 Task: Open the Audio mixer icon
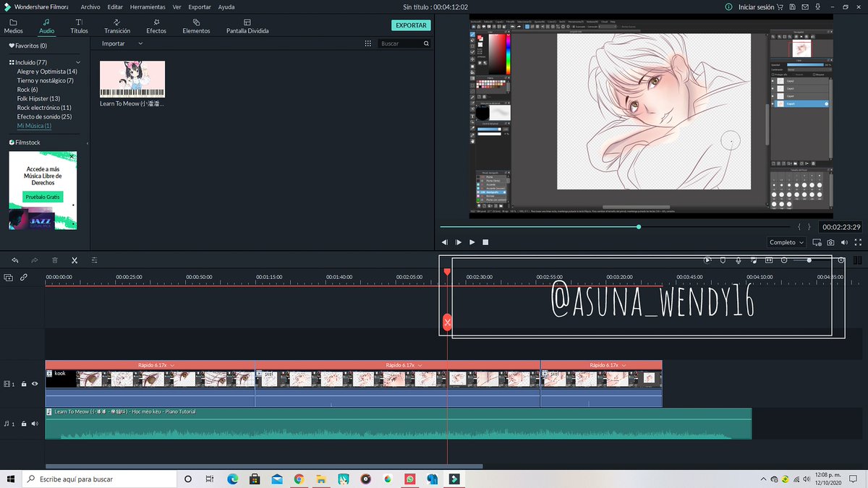[754, 260]
